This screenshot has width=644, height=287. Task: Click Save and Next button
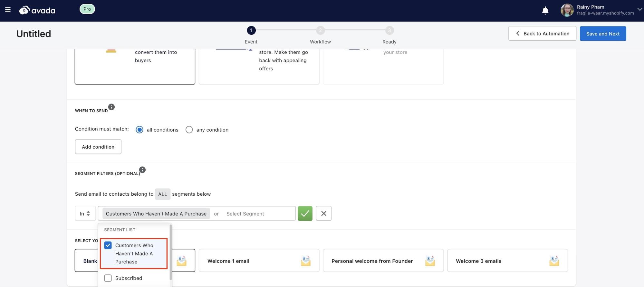[x=603, y=34]
